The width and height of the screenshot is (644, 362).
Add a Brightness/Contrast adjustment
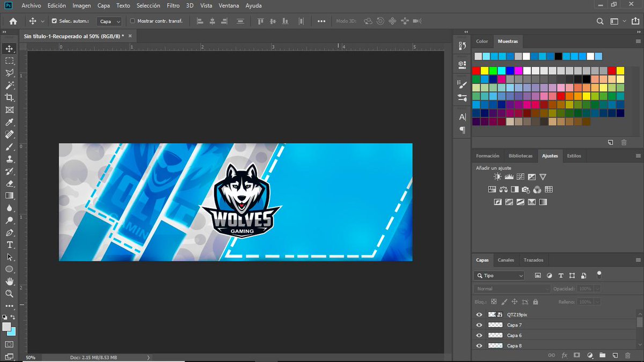pos(498,176)
